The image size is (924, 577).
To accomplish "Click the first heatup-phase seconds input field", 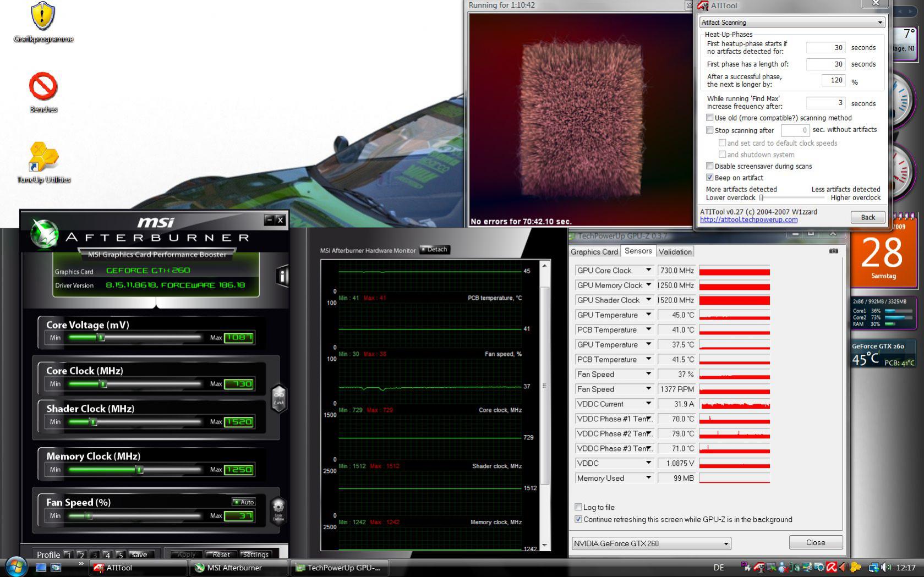I will [825, 48].
